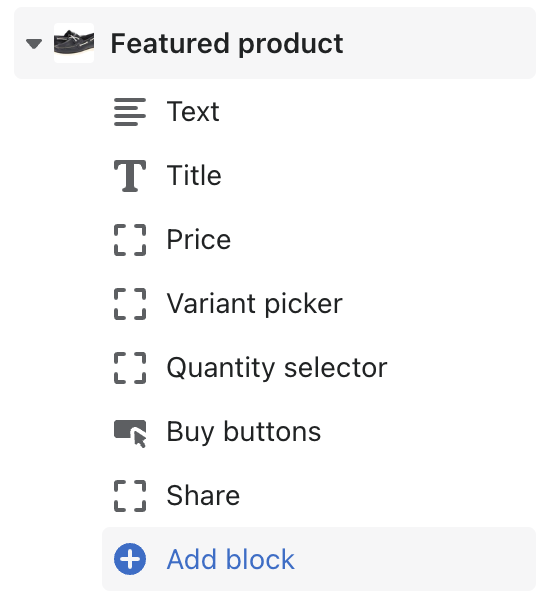Click the Title block T icon
This screenshot has width=540, height=596.
[130, 176]
